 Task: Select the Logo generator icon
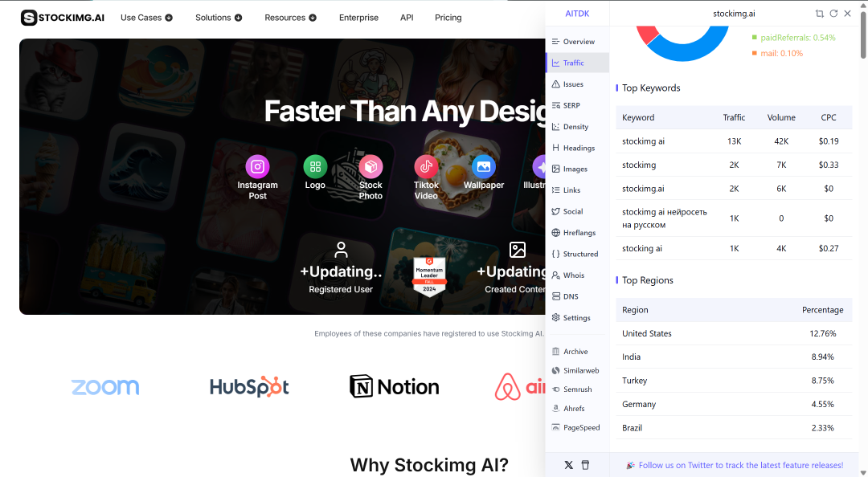315,166
